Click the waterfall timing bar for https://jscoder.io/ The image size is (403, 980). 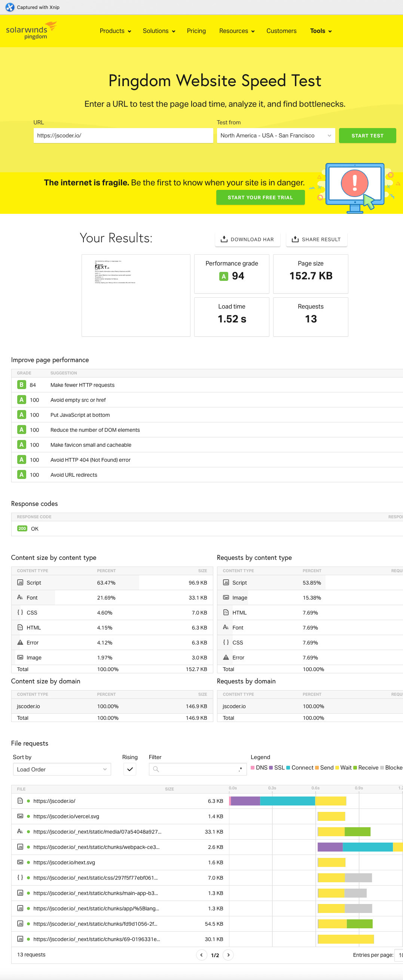coord(287,801)
